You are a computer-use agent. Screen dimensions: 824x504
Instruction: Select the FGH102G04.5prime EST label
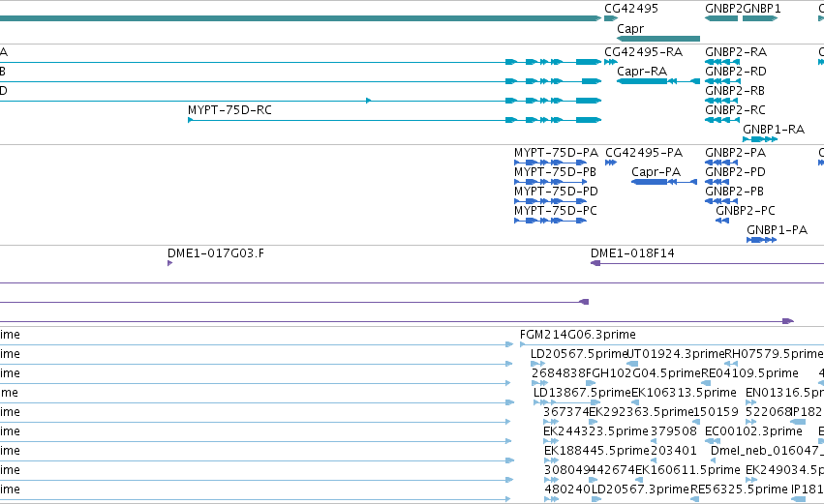pos(643,373)
